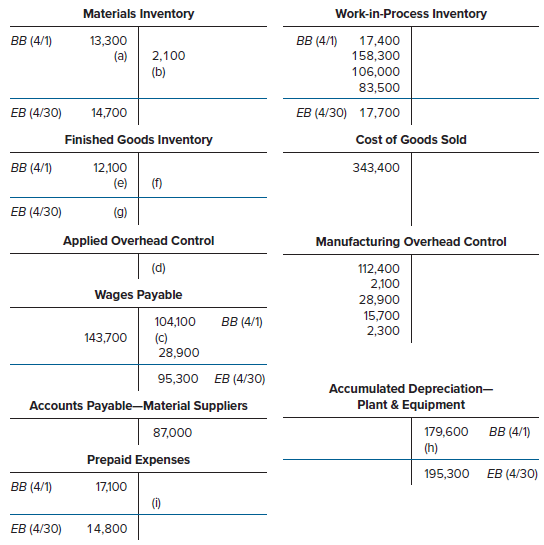Click the 158,300 entry in Work-in-Process
This screenshot has width=544, height=545.
(376, 56)
